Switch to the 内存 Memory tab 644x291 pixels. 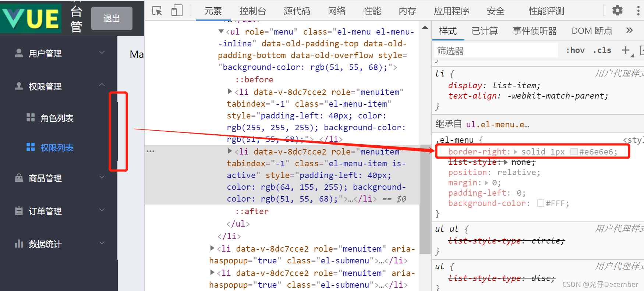point(407,11)
